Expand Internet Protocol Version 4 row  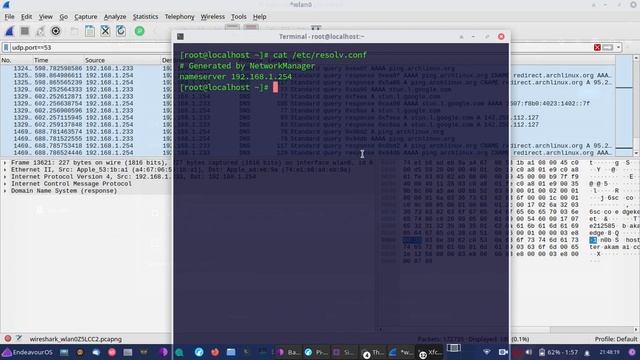(5, 177)
